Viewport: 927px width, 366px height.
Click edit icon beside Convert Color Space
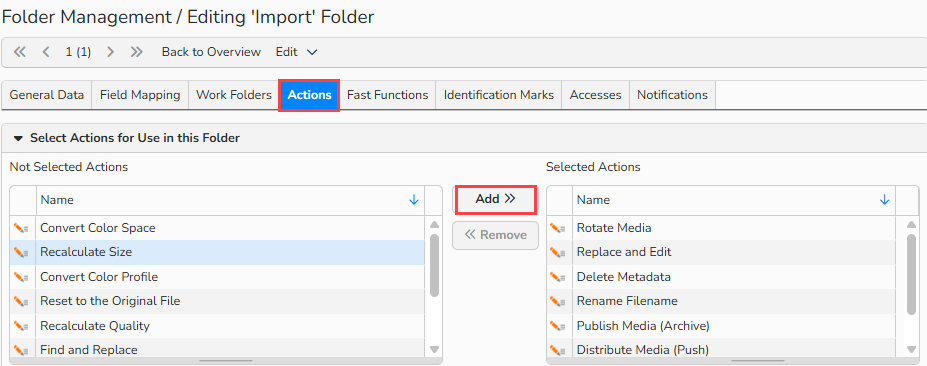(21, 228)
